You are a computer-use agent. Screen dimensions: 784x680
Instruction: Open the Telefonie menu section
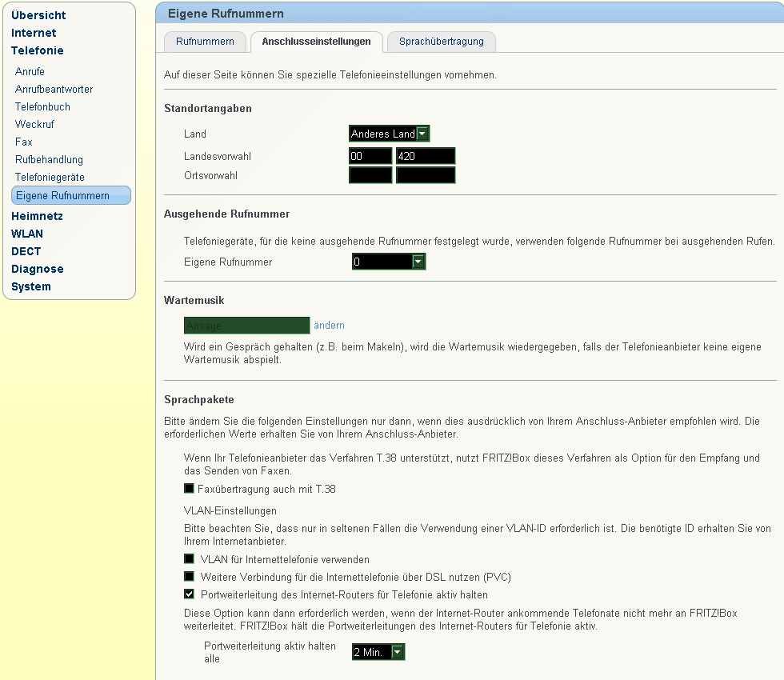[38, 50]
